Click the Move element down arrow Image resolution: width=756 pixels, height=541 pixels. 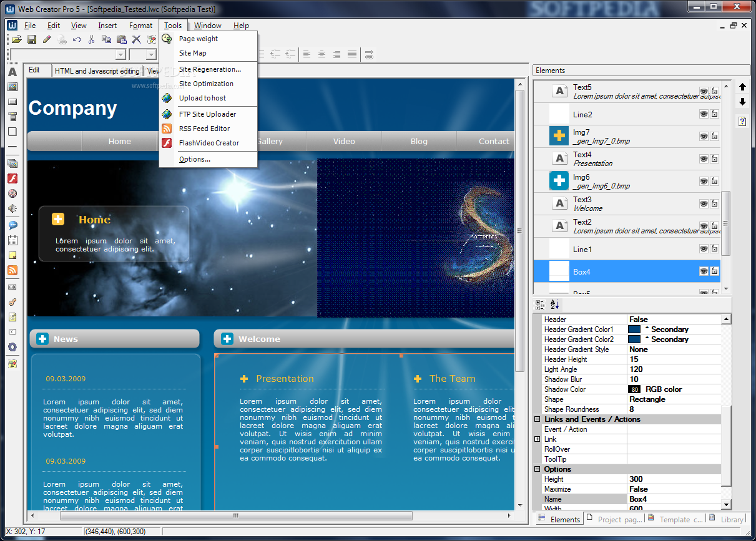[742, 102]
